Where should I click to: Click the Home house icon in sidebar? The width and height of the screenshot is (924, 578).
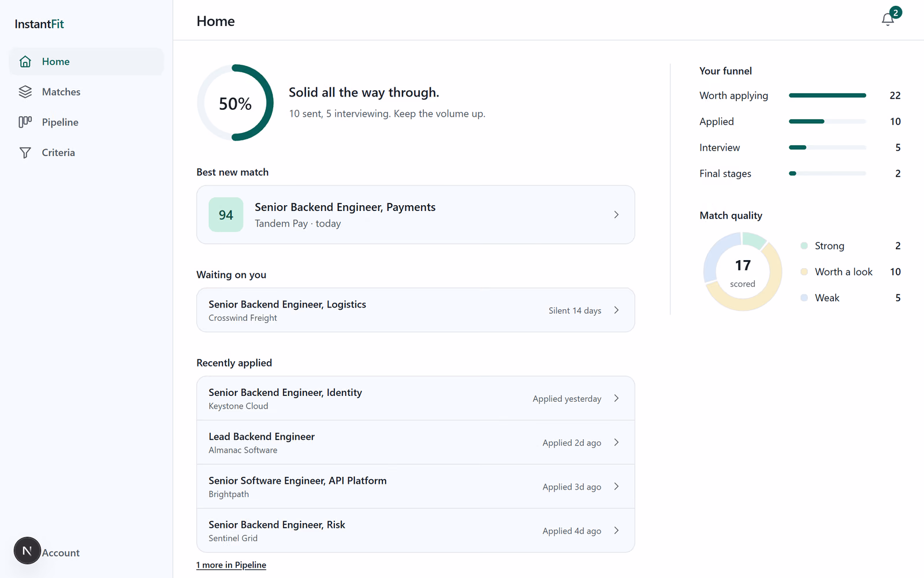coord(25,61)
